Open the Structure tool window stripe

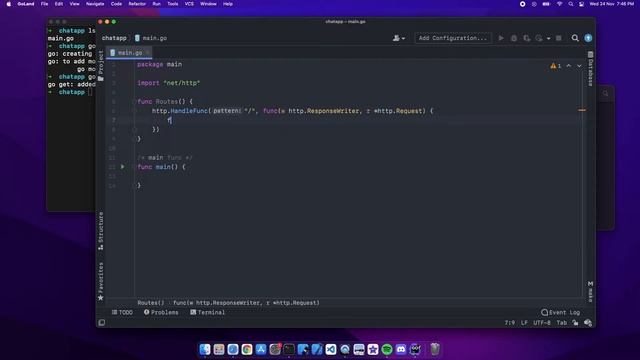101,231
